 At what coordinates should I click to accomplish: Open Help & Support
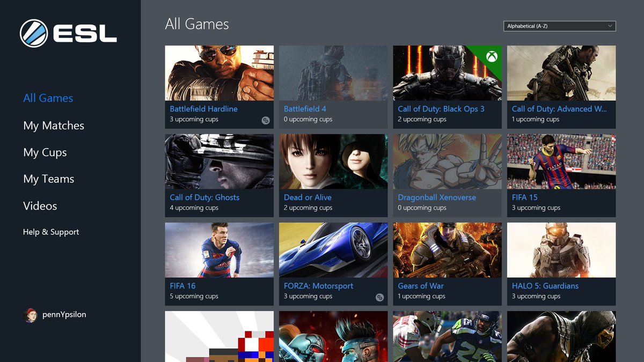pos(50,232)
